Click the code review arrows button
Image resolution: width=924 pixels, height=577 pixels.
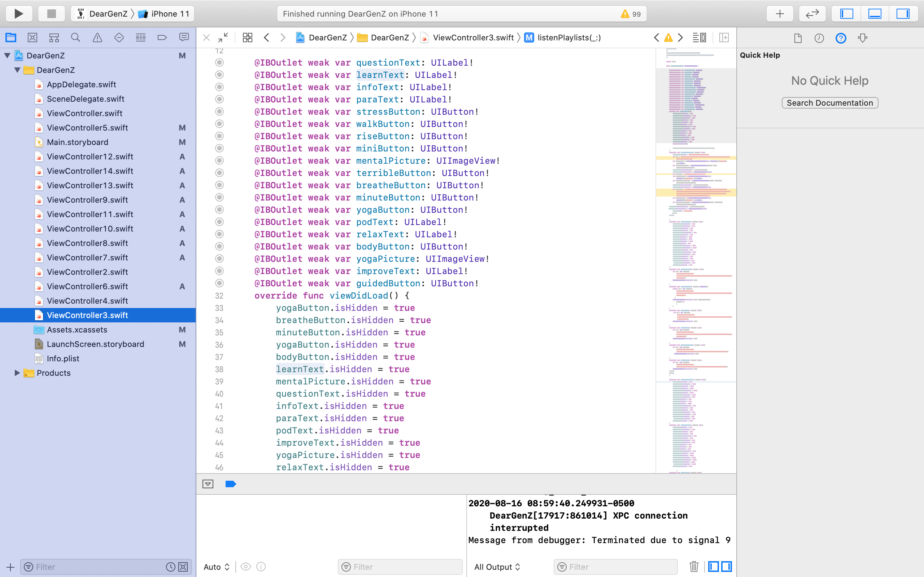812,14
